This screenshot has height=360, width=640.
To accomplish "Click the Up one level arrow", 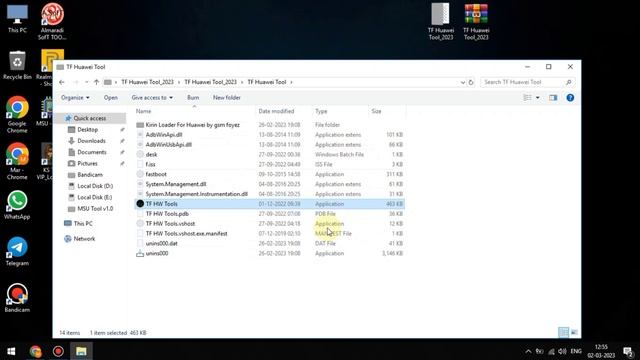I will tap(96, 82).
